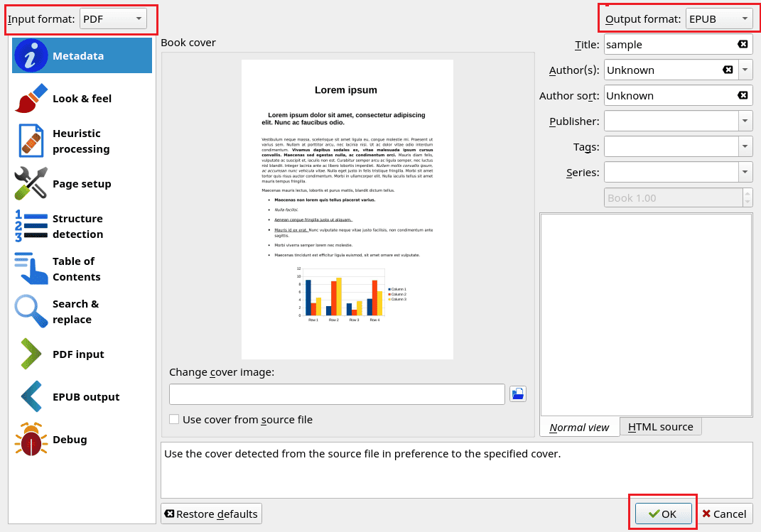Image resolution: width=761 pixels, height=532 pixels.
Task: Click the Series text field
Action: [671, 172]
